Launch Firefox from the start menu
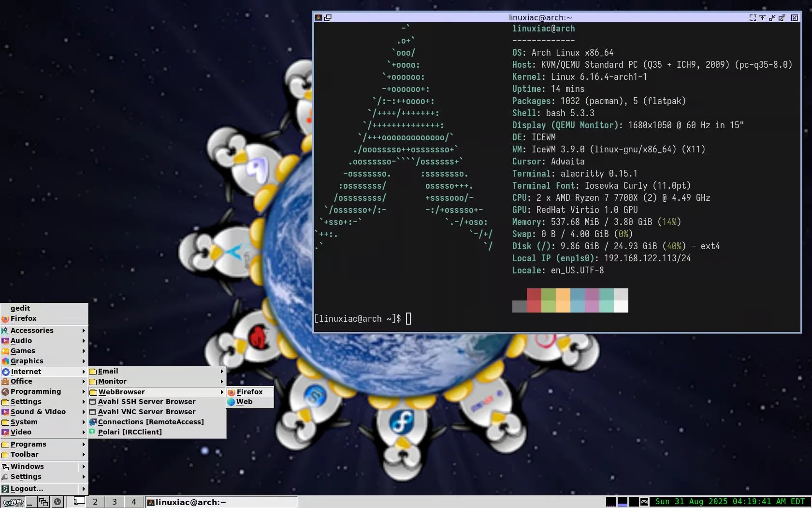The height and width of the screenshot is (508, 812). point(24,318)
